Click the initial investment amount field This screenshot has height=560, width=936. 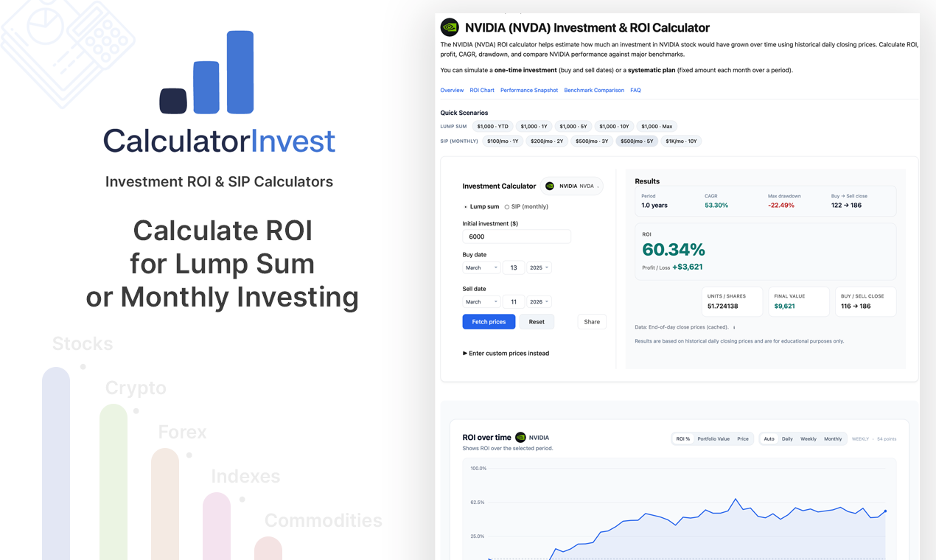(516, 236)
